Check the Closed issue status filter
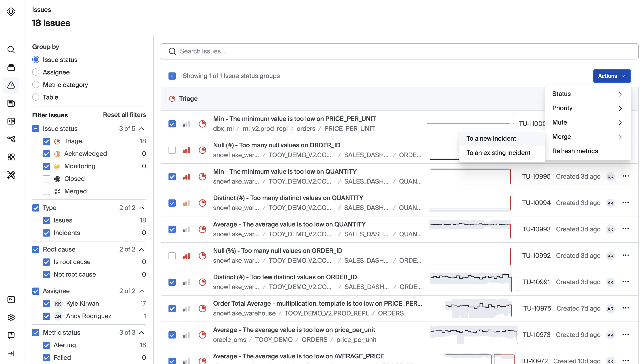The image size is (644, 364). 46,179
